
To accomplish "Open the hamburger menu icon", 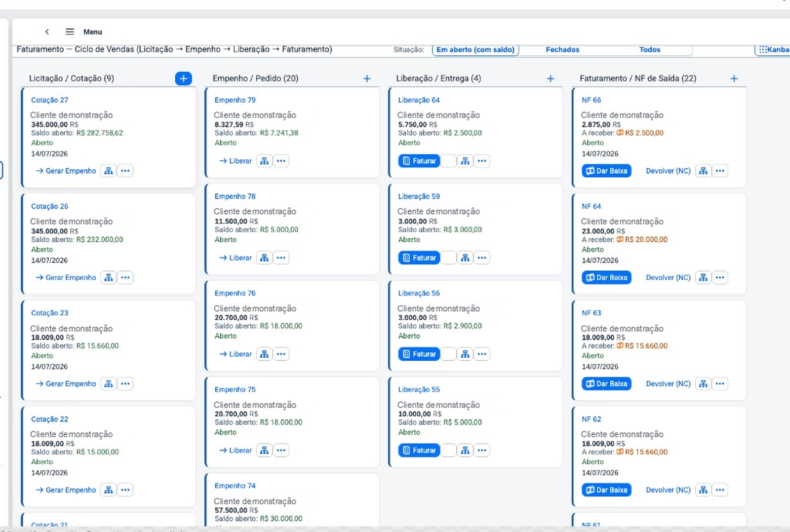I will (70, 32).
